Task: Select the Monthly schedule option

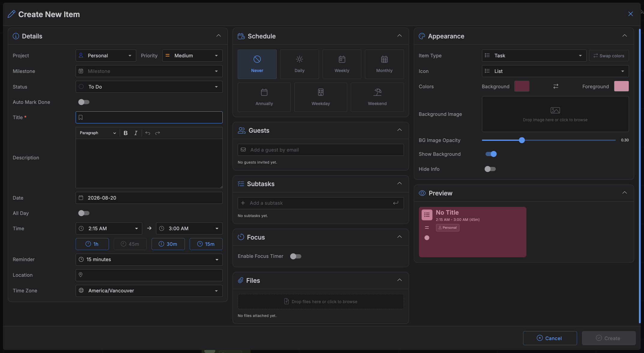Action: click(x=384, y=64)
